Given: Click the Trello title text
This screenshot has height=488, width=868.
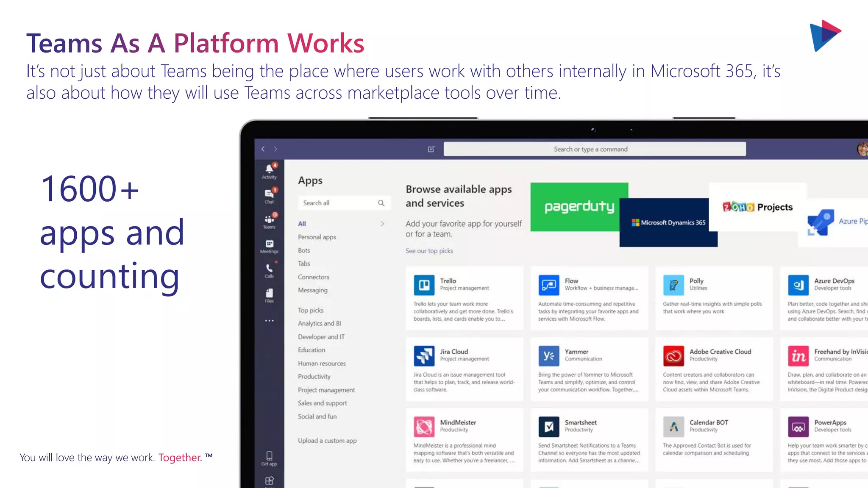Looking at the screenshot, I should coord(448,281).
